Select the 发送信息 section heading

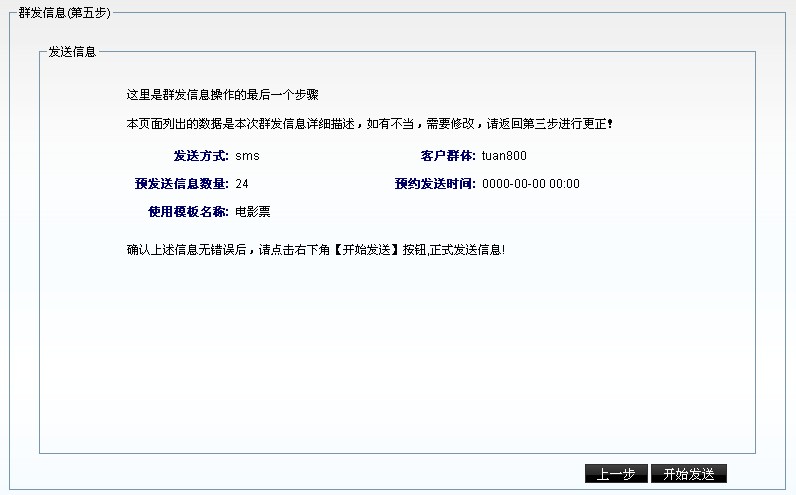pos(72,52)
